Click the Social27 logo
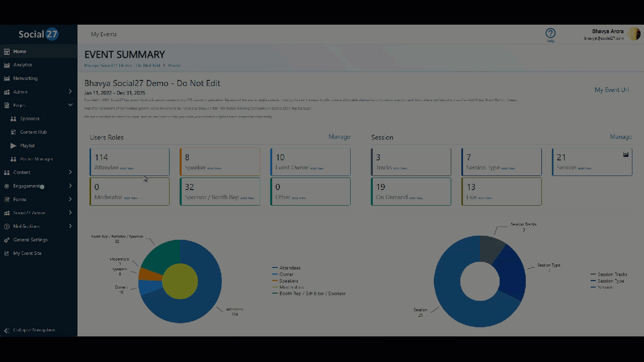Viewport: 644px width, 362px height. pos(38,34)
